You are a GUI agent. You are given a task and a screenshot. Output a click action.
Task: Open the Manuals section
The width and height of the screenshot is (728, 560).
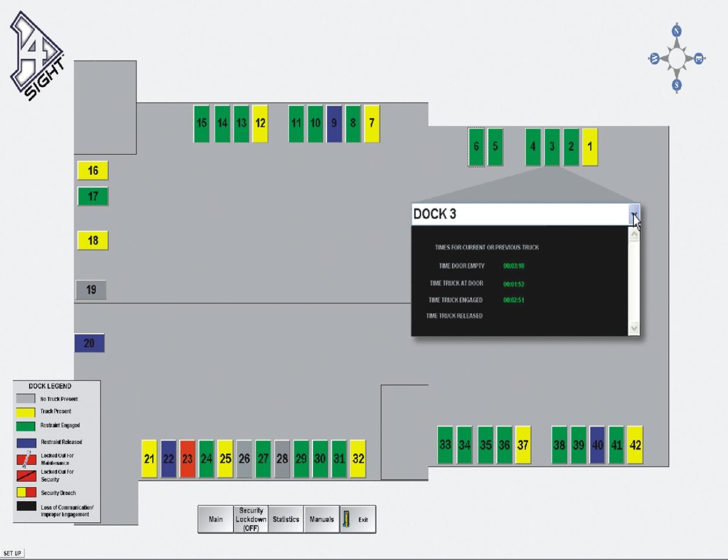point(322,519)
